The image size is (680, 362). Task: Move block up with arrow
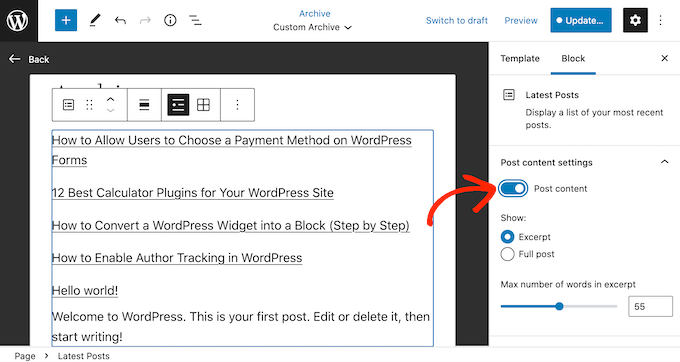pyautogui.click(x=111, y=100)
